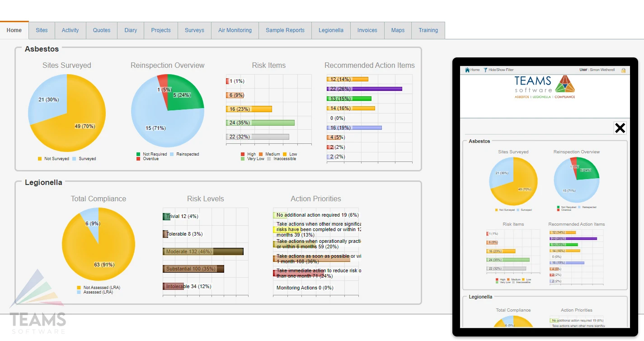Close the mobile preview with the X icon
This screenshot has height=341, width=644.
620,128
